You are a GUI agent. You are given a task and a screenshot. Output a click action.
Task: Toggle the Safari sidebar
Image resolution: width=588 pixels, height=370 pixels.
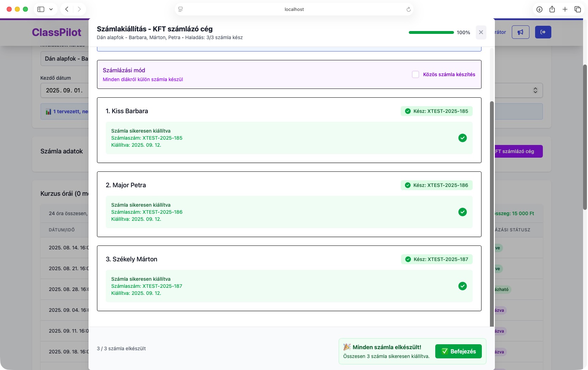pyautogui.click(x=41, y=10)
